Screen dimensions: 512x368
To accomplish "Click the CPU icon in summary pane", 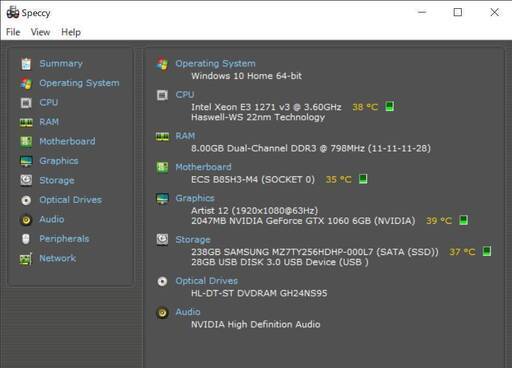I will [162, 95].
